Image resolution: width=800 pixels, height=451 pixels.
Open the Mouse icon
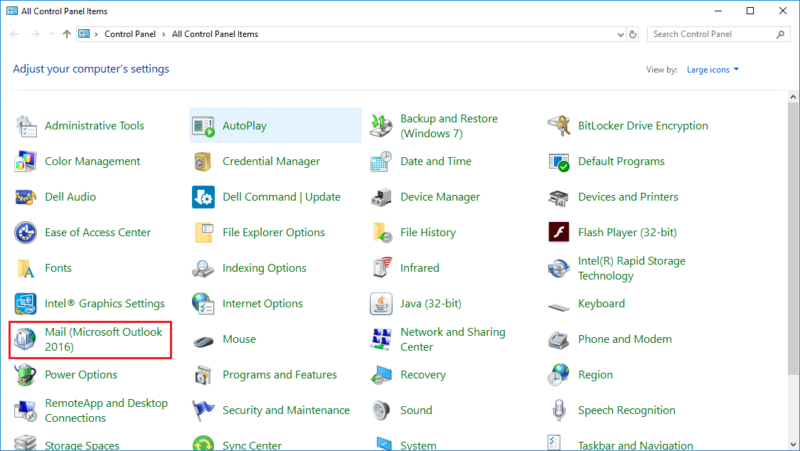pos(203,340)
